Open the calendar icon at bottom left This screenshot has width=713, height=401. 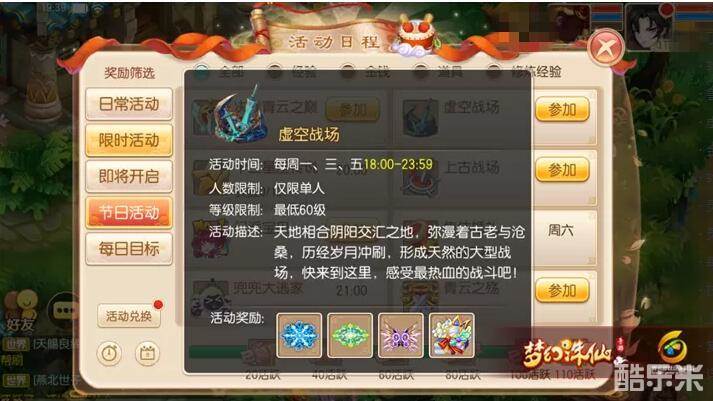pos(147,353)
